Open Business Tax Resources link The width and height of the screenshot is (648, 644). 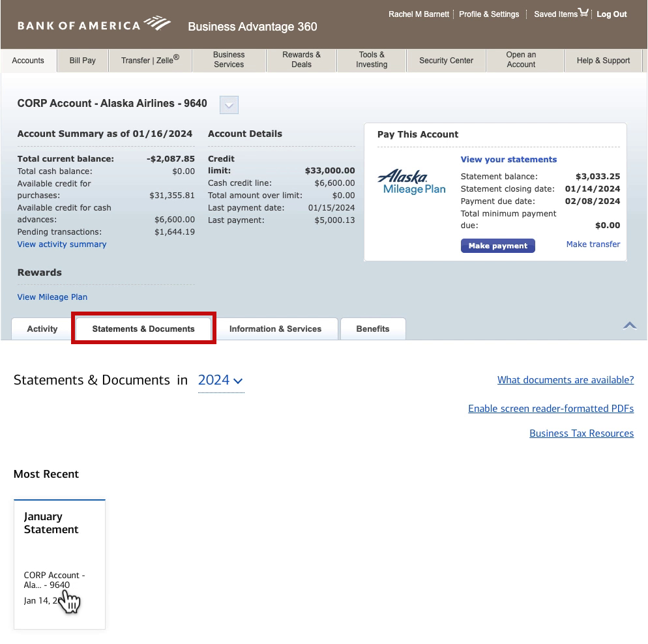(582, 433)
